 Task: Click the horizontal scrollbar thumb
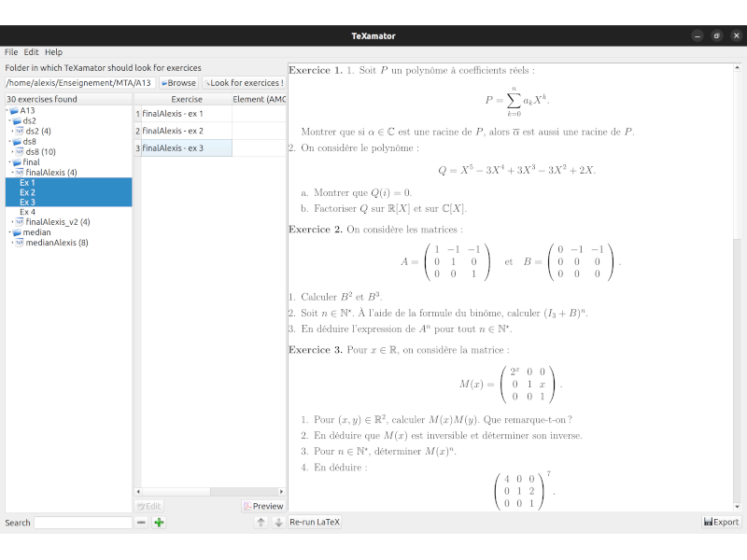[x=176, y=492]
